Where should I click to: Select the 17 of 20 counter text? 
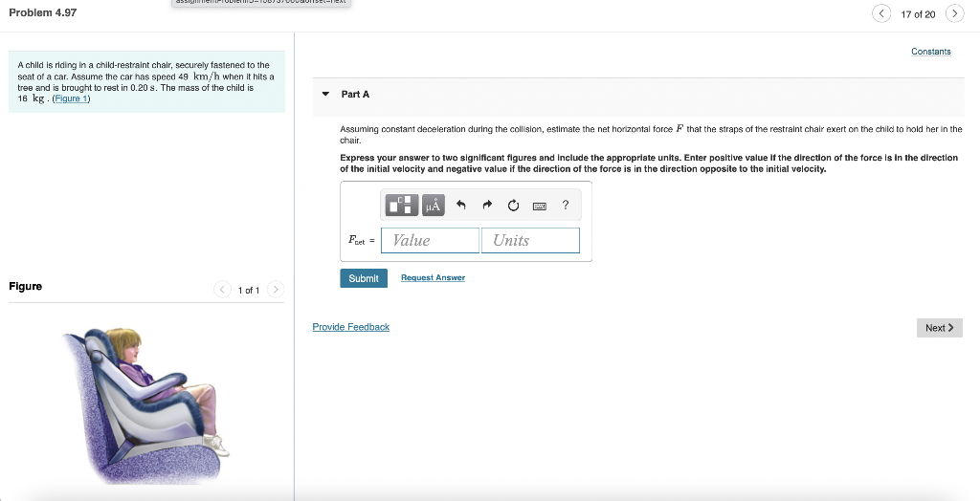click(x=918, y=14)
